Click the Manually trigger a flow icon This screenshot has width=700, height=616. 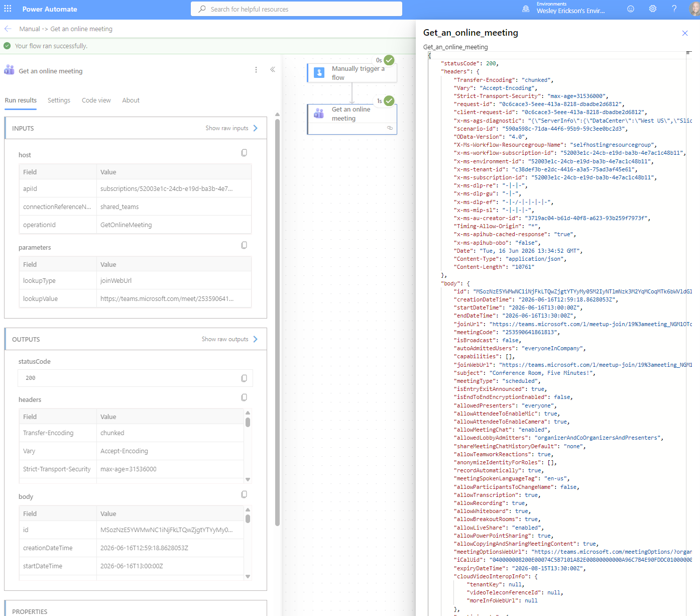(x=319, y=73)
